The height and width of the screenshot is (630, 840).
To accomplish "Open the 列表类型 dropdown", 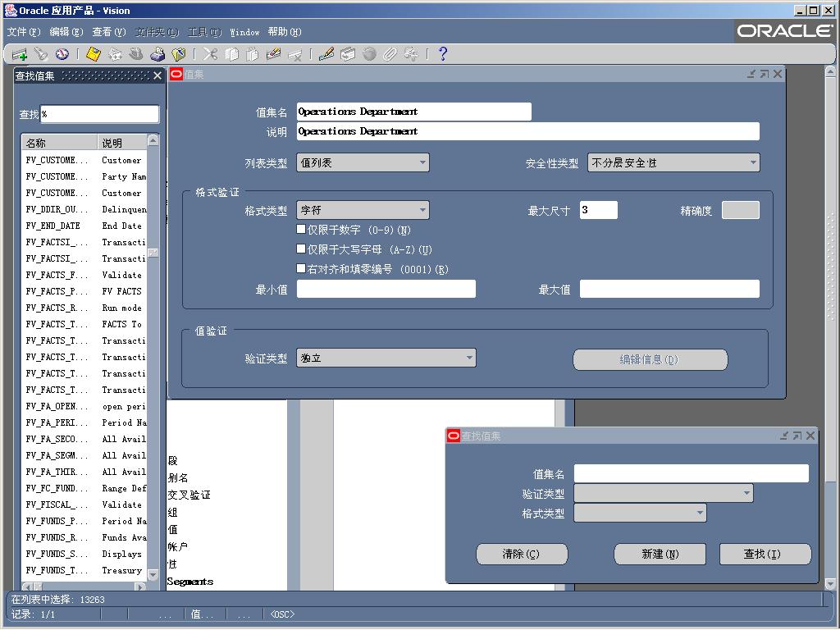I will click(x=363, y=162).
